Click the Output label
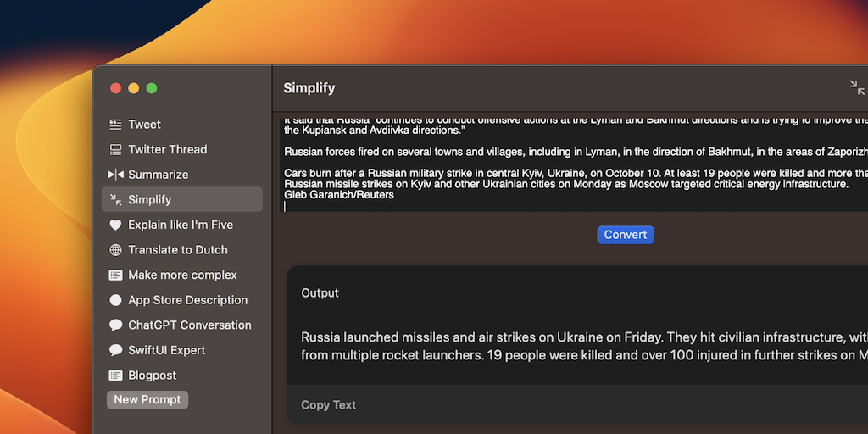The width and height of the screenshot is (868, 434). pyautogui.click(x=320, y=292)
